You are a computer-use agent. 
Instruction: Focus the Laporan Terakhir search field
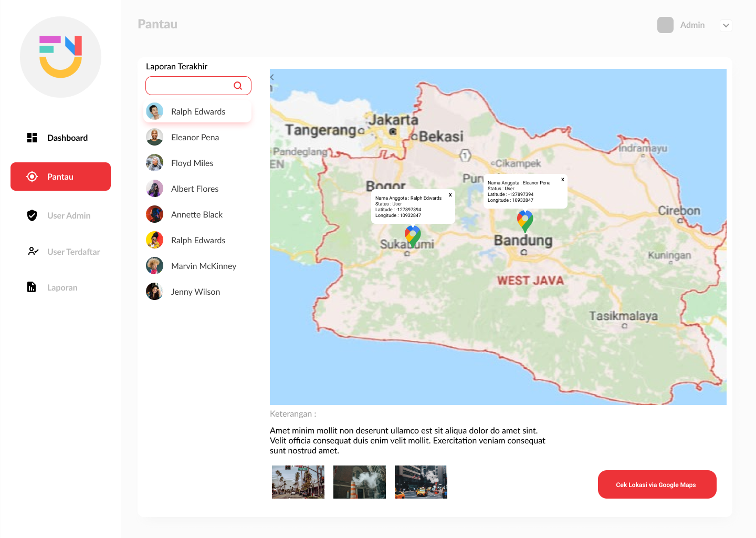[189, 86]
